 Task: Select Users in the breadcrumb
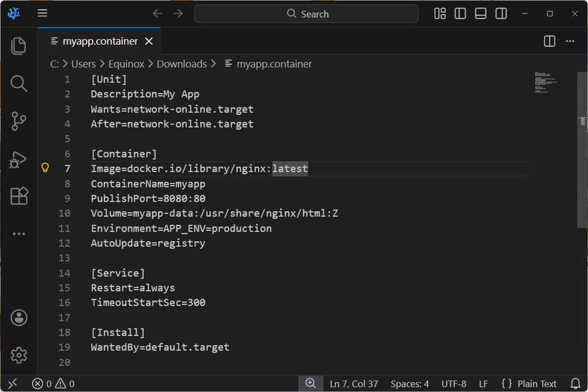click(83, 64)
